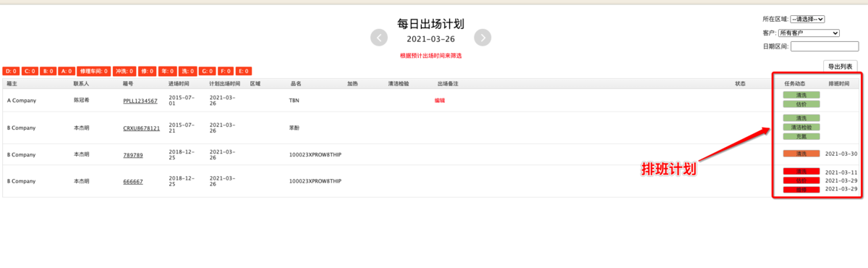Click orange 清洗 tag in 789789 row
This screenshot has height=268, width=868.
pos(801,154)
